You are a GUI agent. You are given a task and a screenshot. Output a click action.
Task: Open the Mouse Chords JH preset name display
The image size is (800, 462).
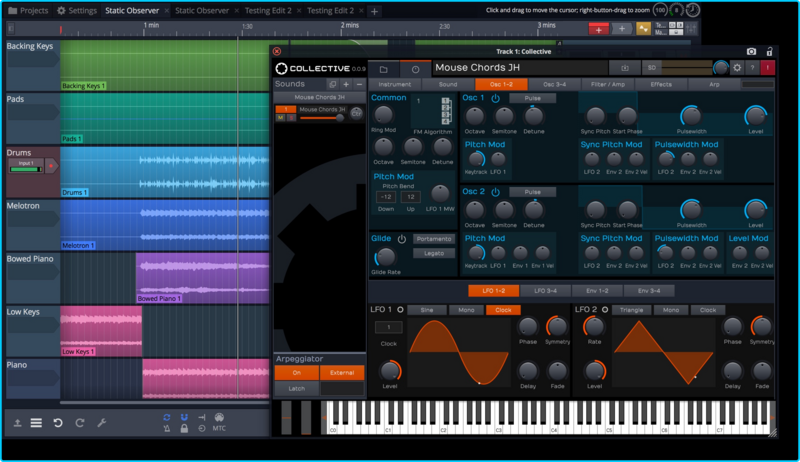520,68
